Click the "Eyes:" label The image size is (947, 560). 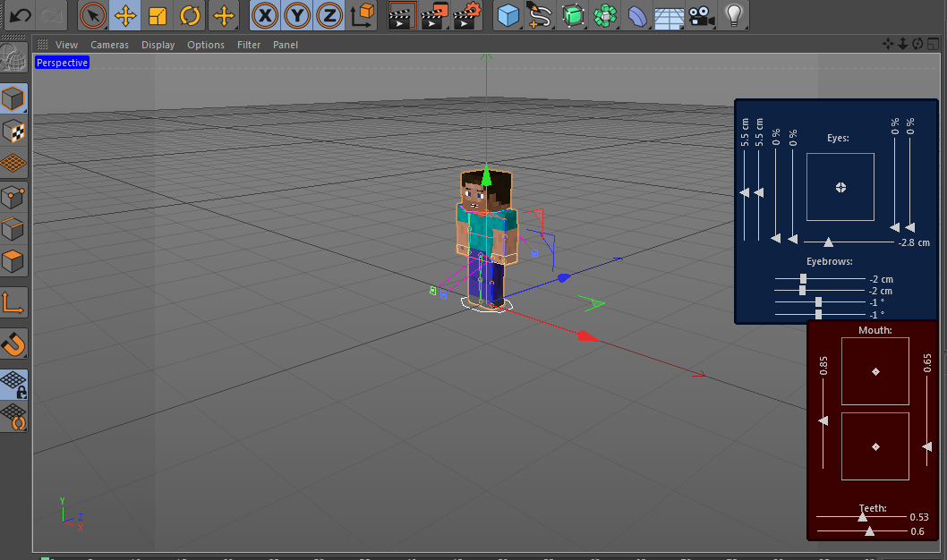(x=838, y=138)
